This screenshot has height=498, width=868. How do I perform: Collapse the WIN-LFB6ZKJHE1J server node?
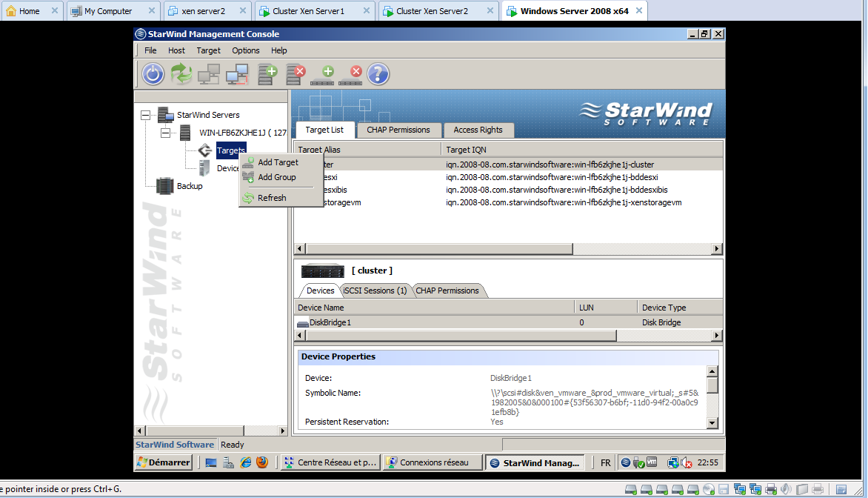165,133
